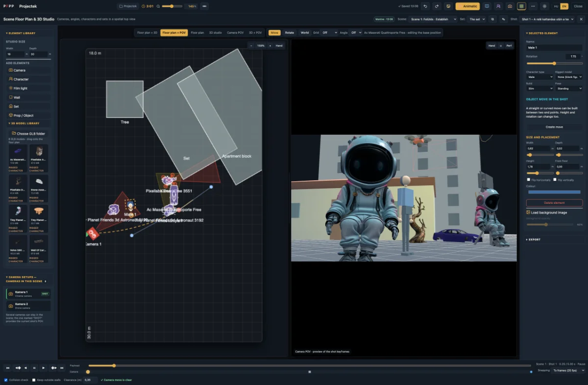The image size is (588, 385).
Task: Open the Rigged model dropdown
Action: click(569, 77)
